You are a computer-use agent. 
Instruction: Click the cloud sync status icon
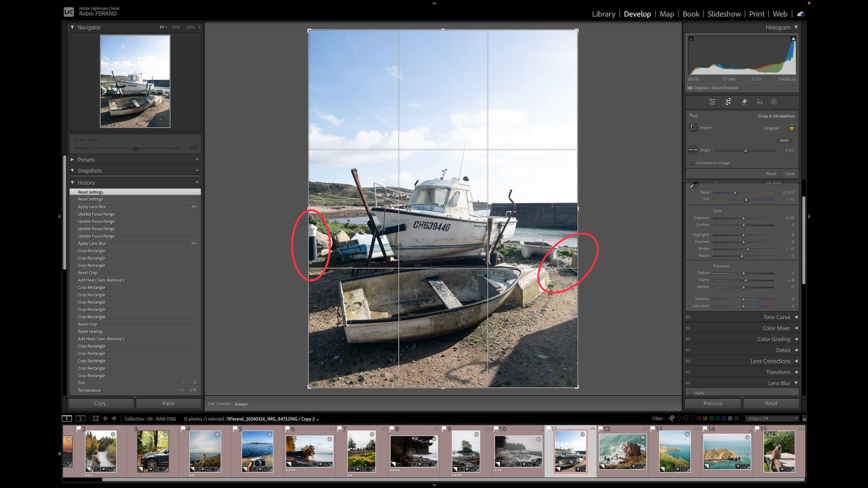click(800, 14)
